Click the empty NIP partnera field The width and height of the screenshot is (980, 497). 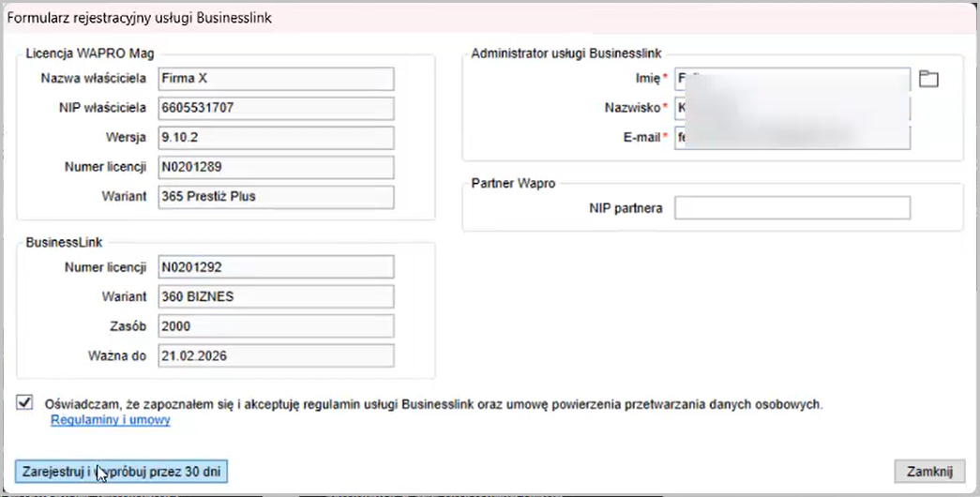pos(792,208)
